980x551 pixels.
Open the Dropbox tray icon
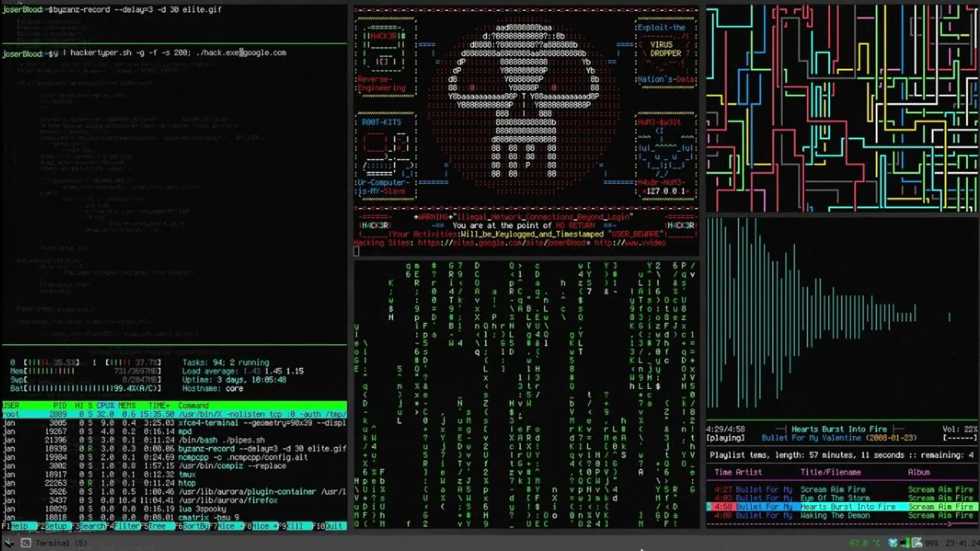coord(893,543)
